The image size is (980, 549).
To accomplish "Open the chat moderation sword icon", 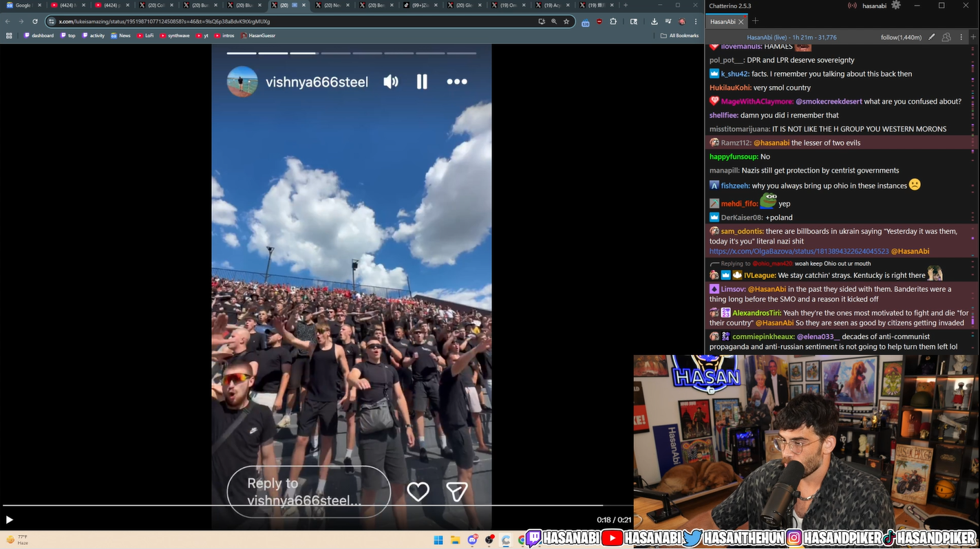I will click(x=931, y=37).
